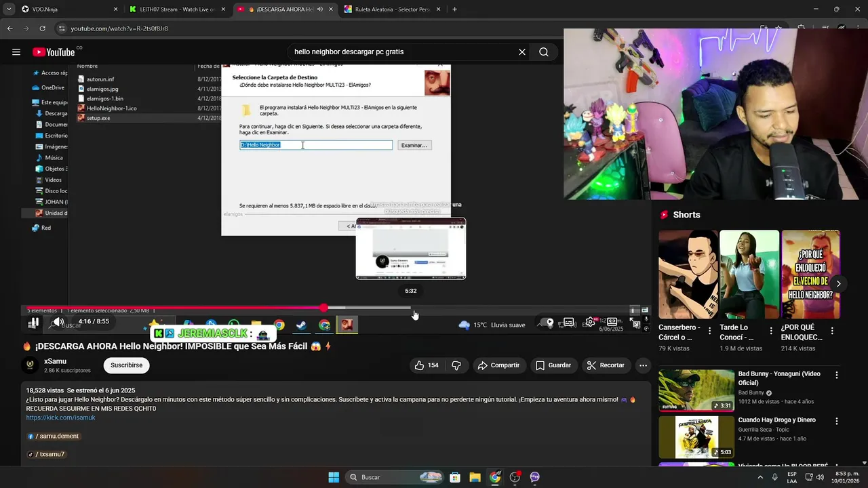This screenshot has height=488, width=868.
Task: Open ¿Por qué enloqueció short thumbnail
Action: point(810,274)
